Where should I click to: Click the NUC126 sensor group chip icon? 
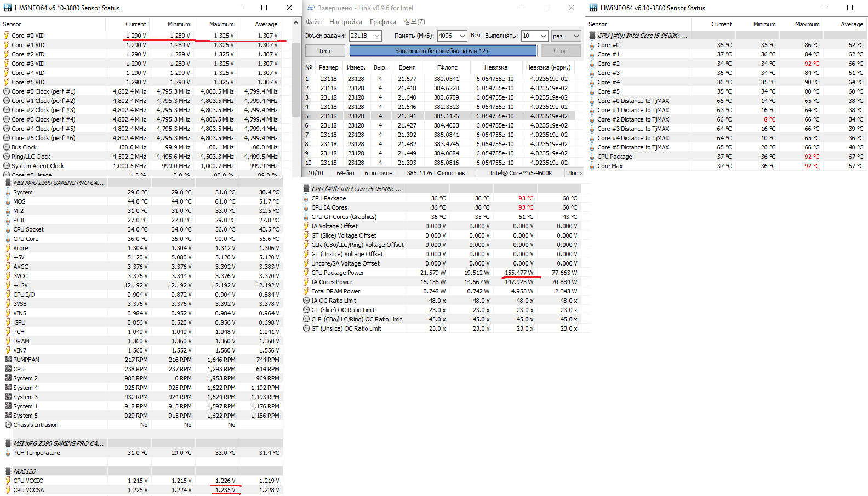pyautogui.click(x=8, y=471)
